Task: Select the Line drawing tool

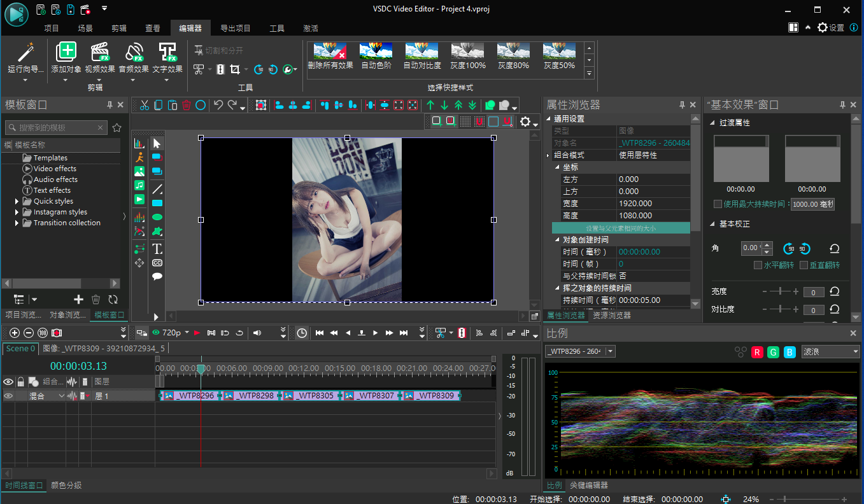Action: (x=157, y=189)
